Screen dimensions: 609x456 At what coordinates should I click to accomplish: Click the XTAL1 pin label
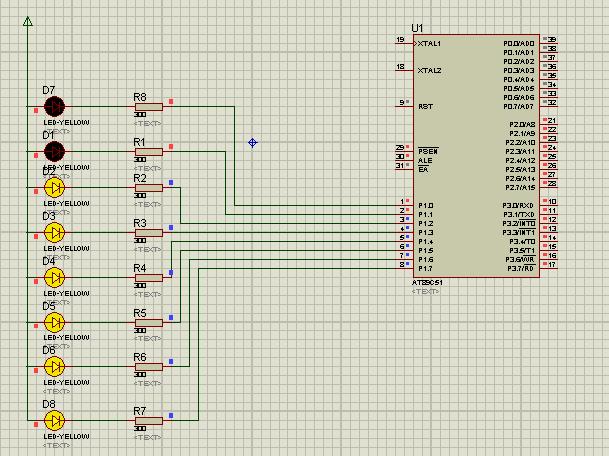tap(429, 44)
